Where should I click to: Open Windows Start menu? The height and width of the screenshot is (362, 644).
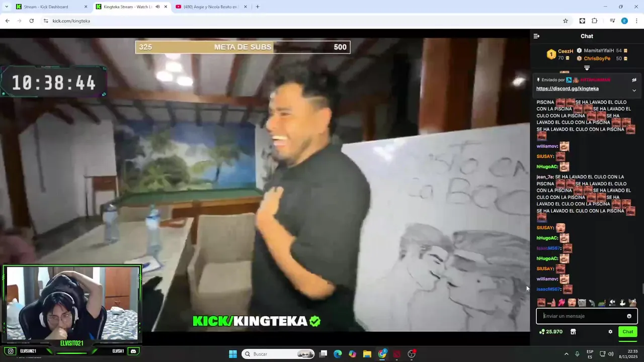(233, 354)
